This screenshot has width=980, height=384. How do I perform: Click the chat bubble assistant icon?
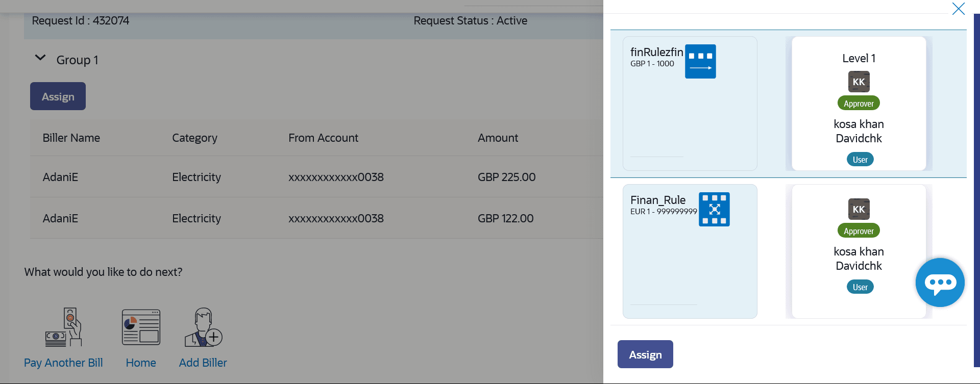(x=940, y=283)
